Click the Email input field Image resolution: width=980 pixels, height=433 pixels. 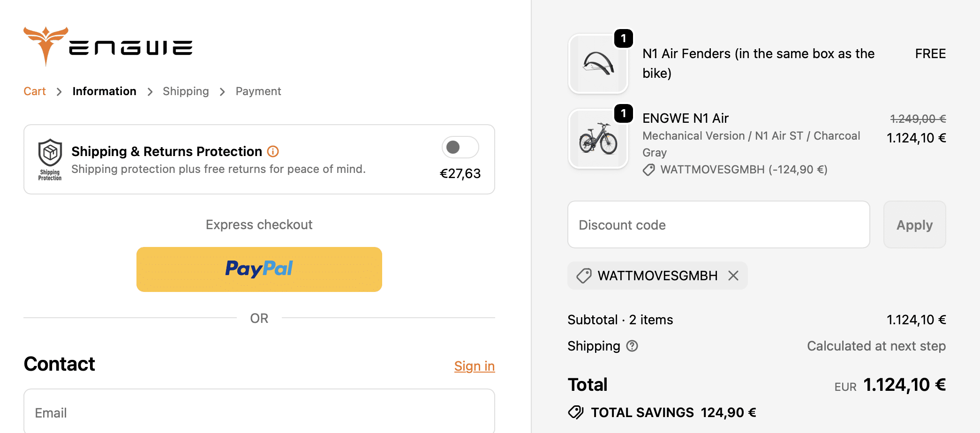(x=259, y=412)
